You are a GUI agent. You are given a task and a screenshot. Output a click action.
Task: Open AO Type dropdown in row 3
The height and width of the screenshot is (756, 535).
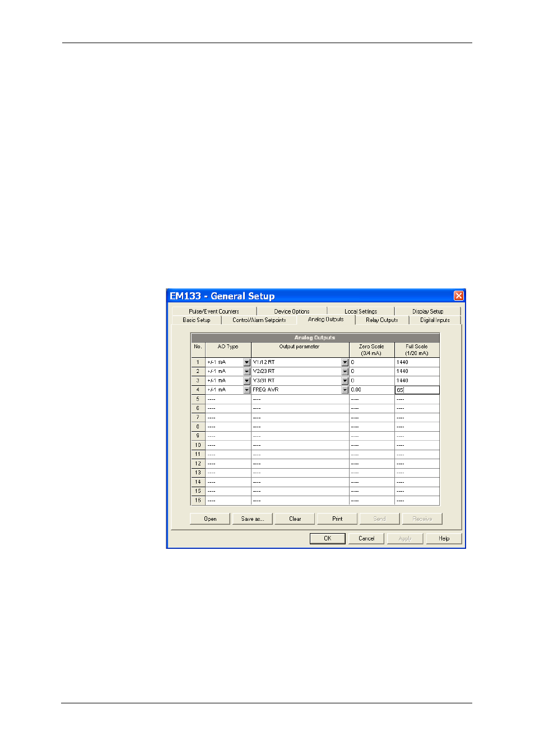[x=246, y=381]
